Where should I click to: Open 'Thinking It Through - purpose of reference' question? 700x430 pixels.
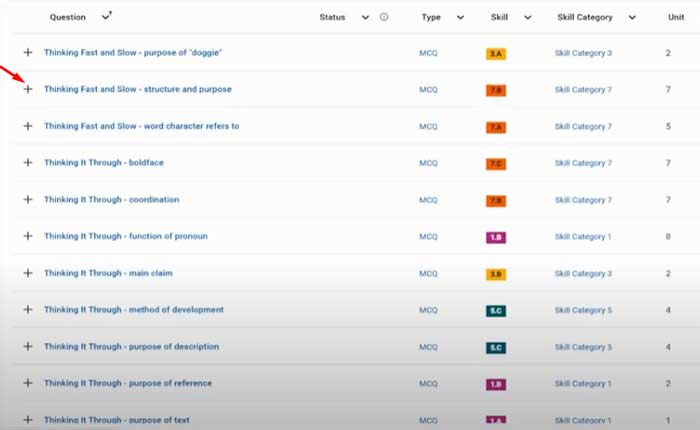[x=127, y=384]
